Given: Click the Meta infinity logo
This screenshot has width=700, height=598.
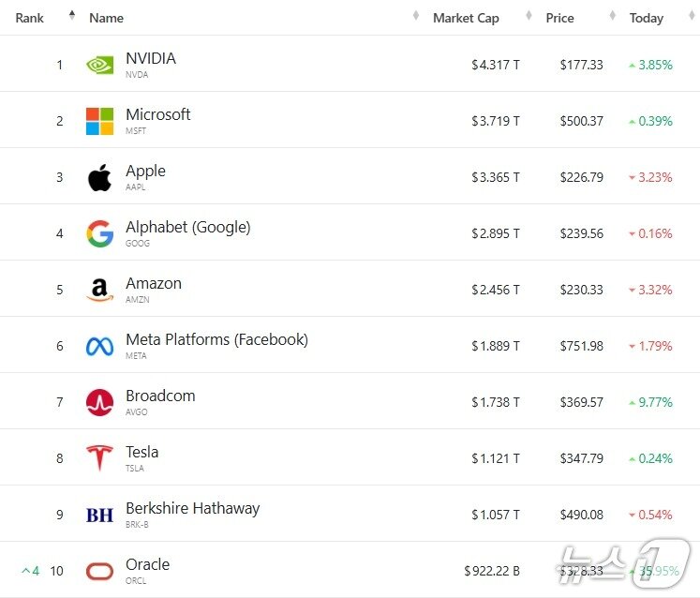Looking at the screenshot, I should [99, 346].
